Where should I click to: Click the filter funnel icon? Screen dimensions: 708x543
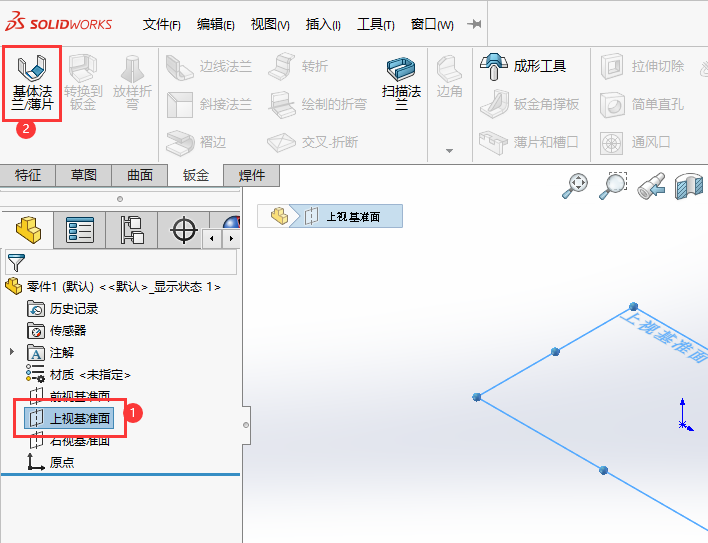click(16, 262)
